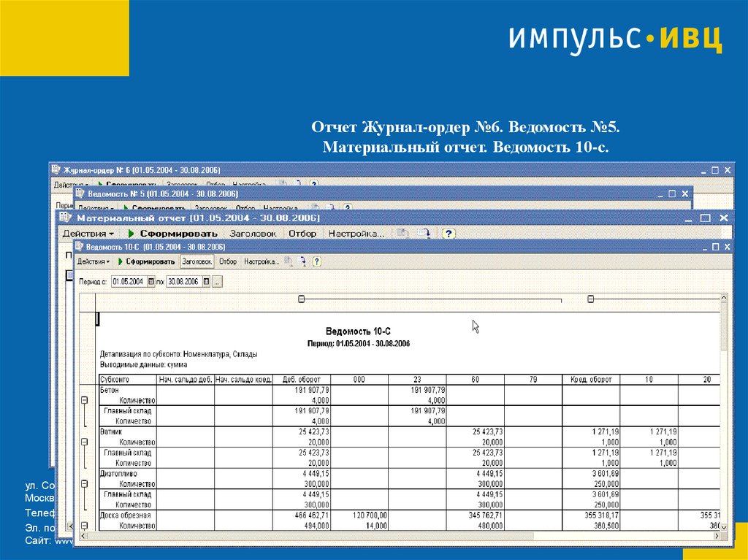Select column header 000
The image size is (748, 560).
pos(359,380)
